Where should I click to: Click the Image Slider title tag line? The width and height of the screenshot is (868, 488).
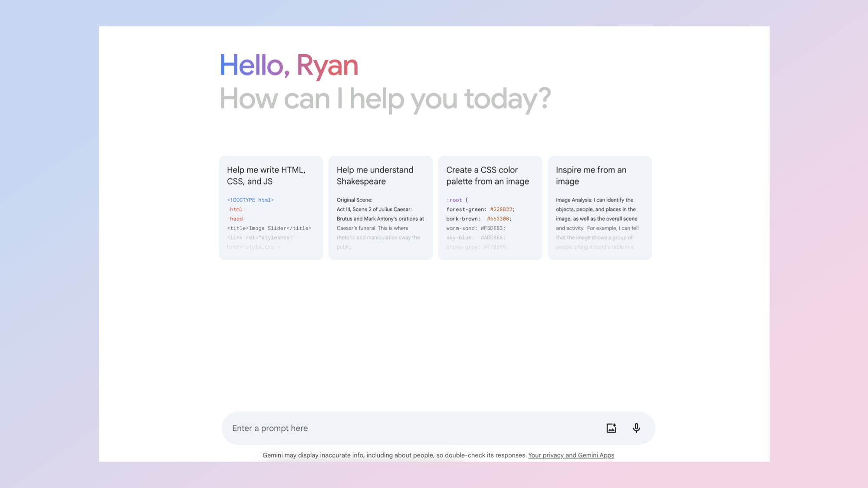point(269,228)
